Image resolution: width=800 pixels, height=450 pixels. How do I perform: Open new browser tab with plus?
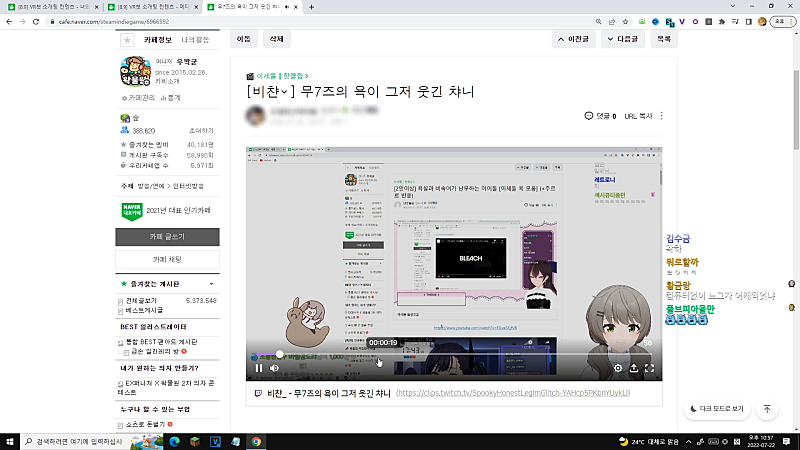[x=311, y=7]
